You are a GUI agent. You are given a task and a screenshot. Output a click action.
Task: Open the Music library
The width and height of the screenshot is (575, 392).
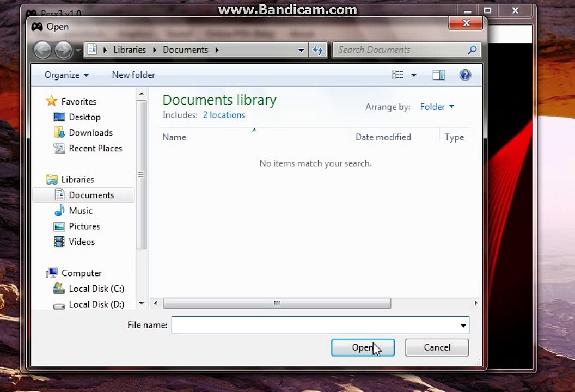tap(80, 211)
